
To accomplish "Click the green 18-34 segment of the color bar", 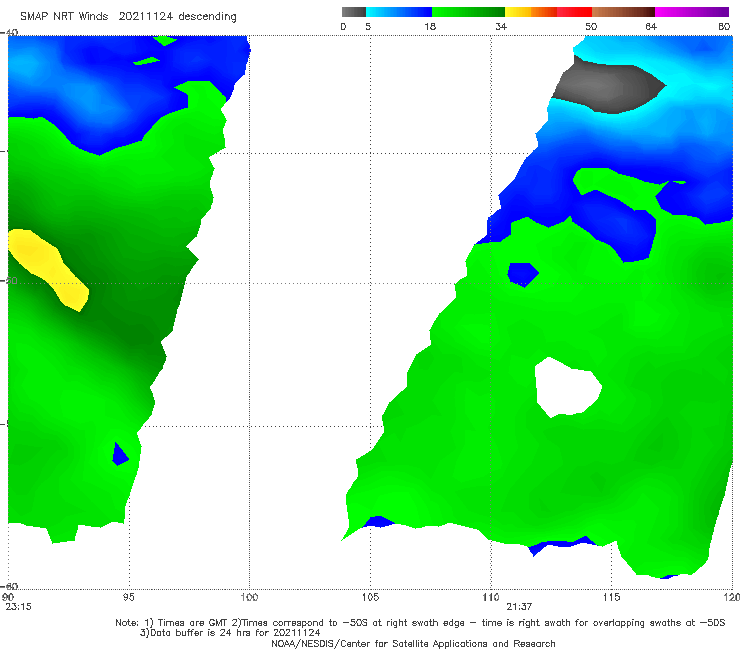I will (x=468, y=12).
